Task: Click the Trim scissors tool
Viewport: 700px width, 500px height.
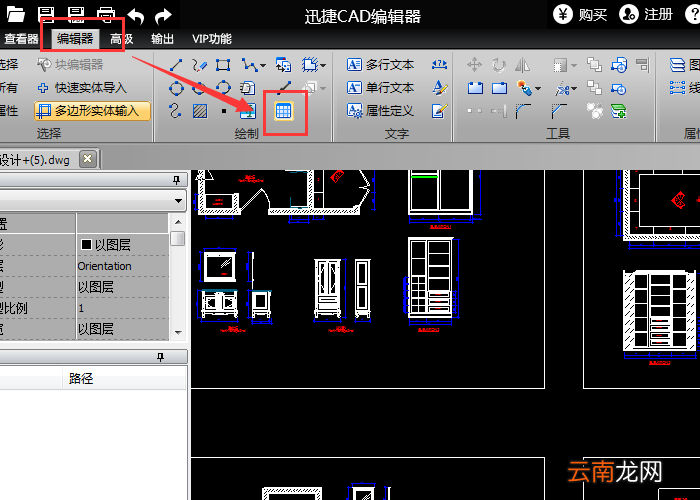Action: 562,88
